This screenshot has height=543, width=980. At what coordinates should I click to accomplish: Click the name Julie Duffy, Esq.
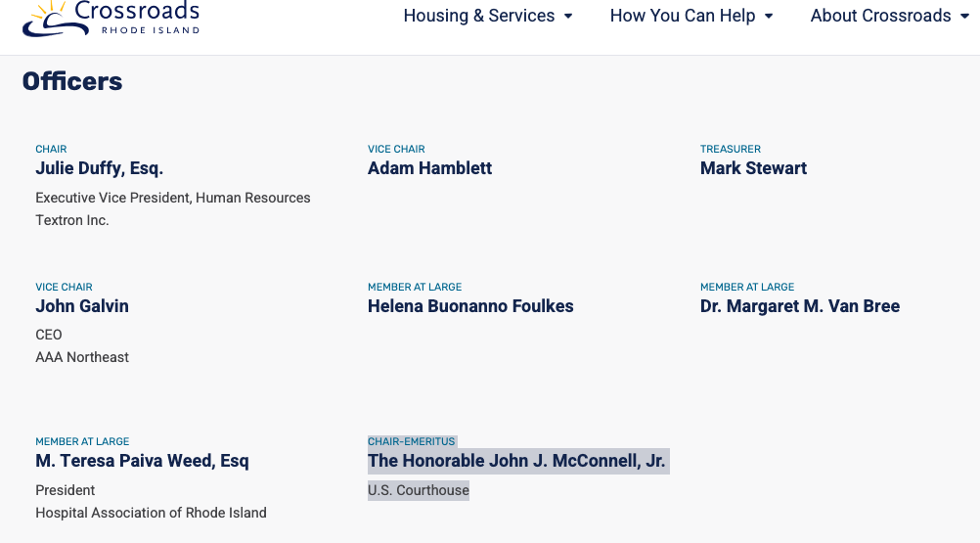(x=100, y=168)
